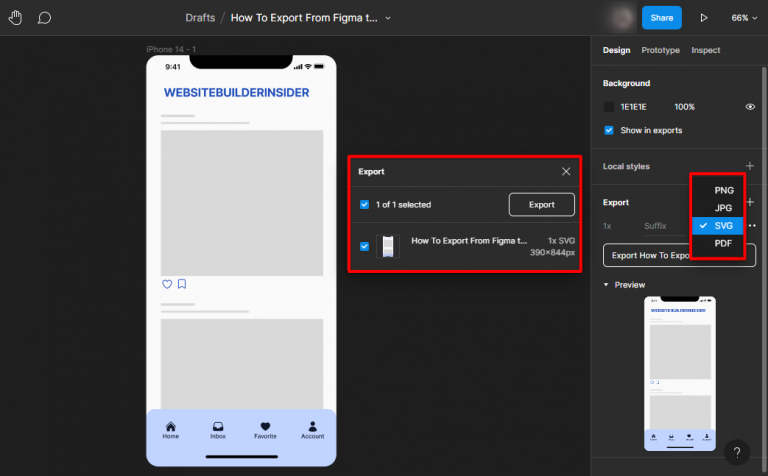
Task: Click the help question mark button
Action: pyautogui.click(x=736, y=452)
